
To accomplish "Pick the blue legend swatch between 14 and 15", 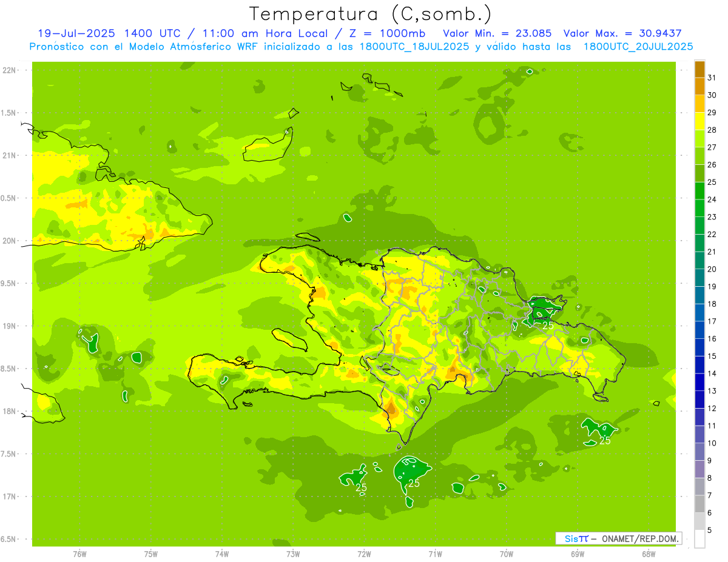I will pyautogui.click(x=699, y=365).
